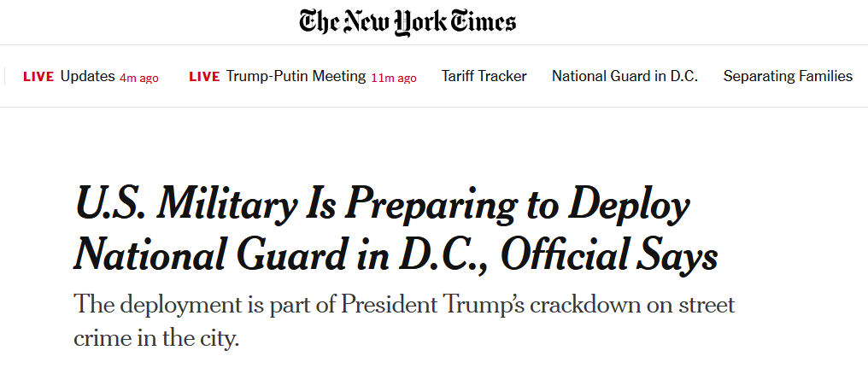Click the red LIVE badge beside Trump-Putin Meeting

(x=204, y=77)
